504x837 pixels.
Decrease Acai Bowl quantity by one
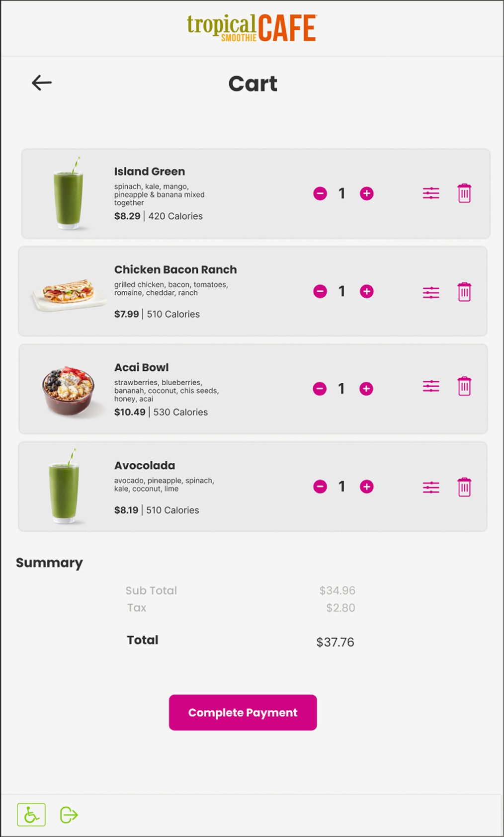point(320,389)
